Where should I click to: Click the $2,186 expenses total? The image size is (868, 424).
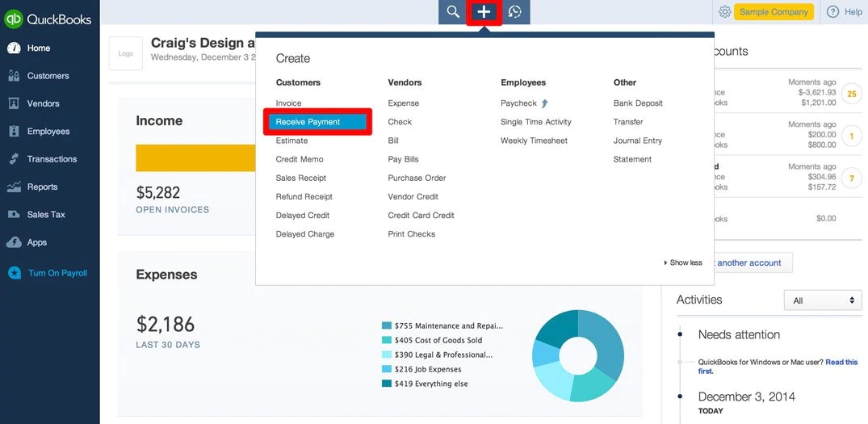pyautogui.click(x=165, y=324)
